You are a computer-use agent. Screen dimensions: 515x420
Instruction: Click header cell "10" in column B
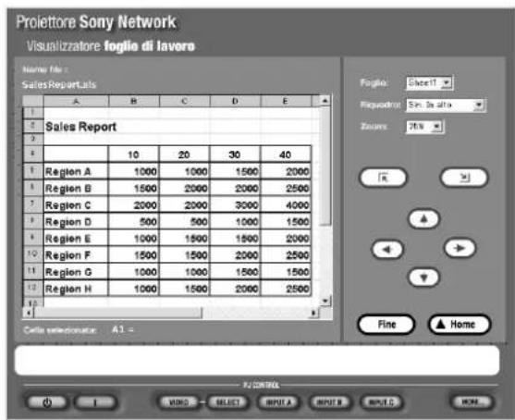click(x=134, y=154)
